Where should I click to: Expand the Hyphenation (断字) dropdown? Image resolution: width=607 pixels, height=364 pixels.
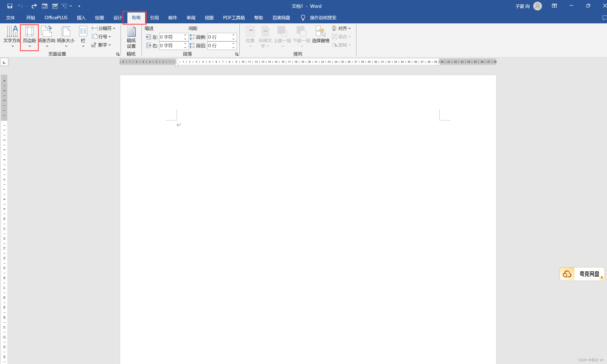coord(101,45)
